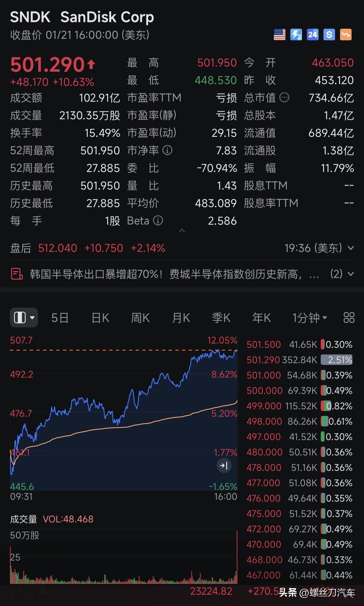This screenshot has width=364, height=606.
Task: Select the 500.000 price level row
Action: 299,391
